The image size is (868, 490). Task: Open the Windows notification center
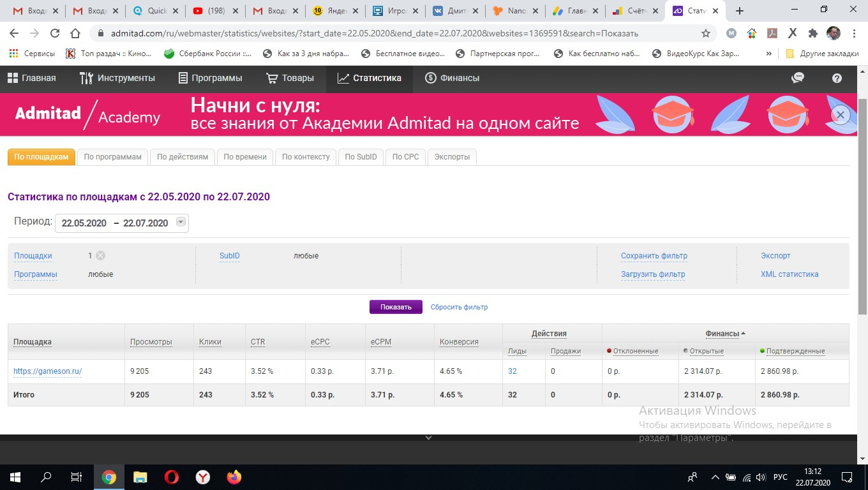847,477
